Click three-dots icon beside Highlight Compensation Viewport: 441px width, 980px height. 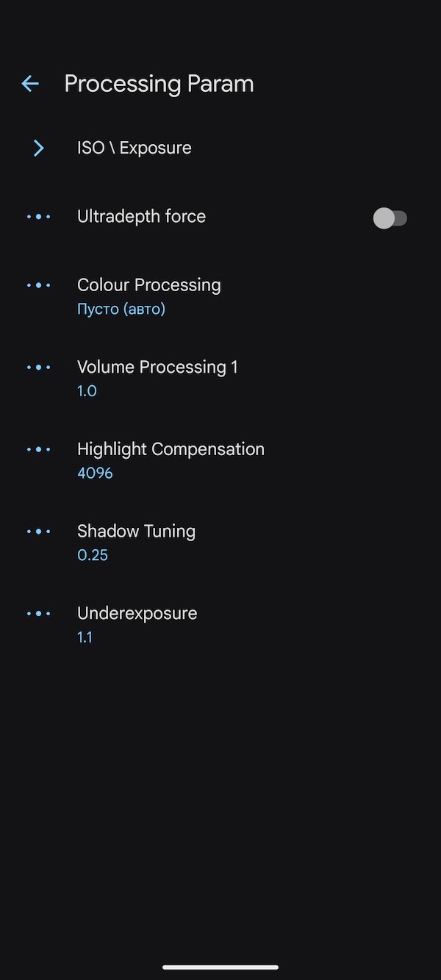(x=38, y=449)
